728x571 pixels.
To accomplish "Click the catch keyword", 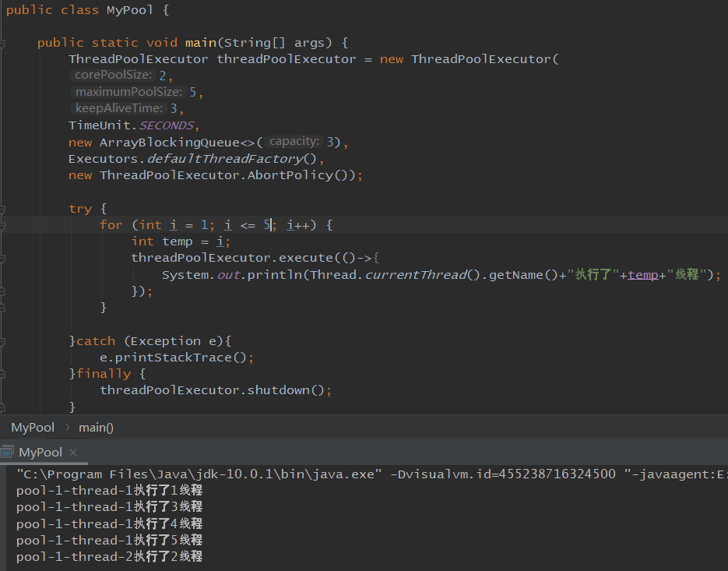I will 96,341.
